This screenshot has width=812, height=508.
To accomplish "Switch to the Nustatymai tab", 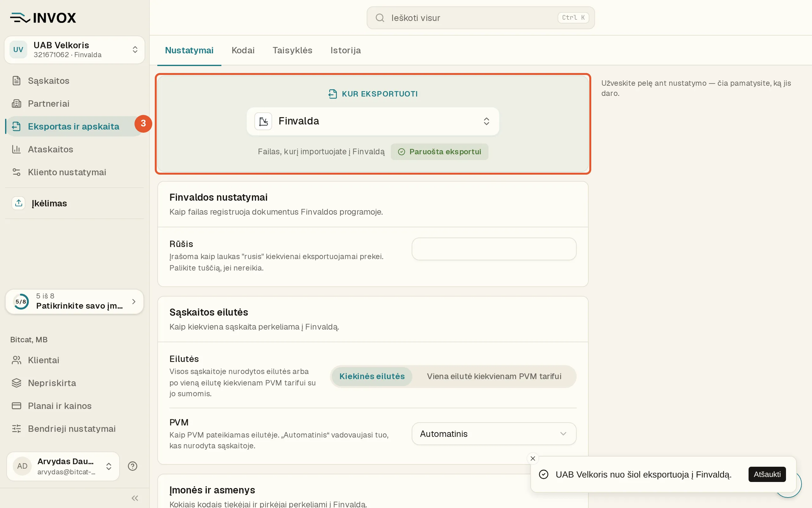I will coord(189,50).
